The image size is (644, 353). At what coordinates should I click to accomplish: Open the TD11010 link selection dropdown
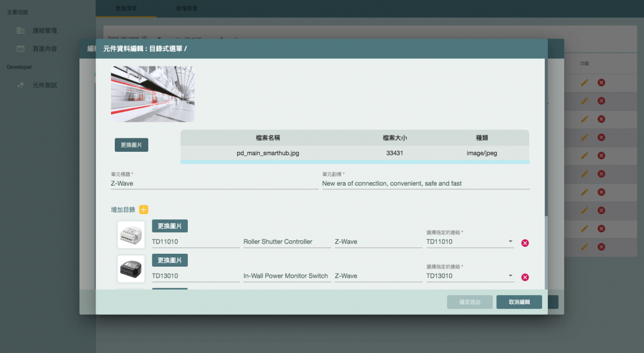[x=470, y=242]
